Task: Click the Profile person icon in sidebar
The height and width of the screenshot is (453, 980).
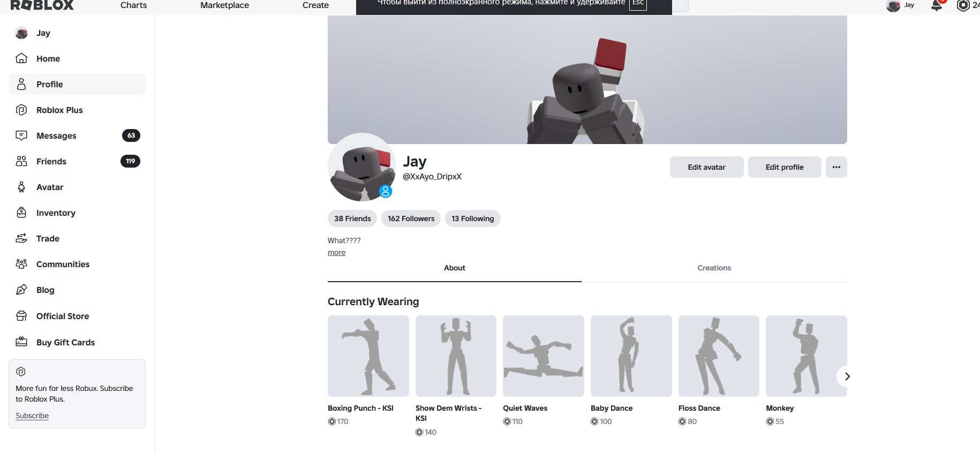Action: pyautogui.click(x=21, y=84)
